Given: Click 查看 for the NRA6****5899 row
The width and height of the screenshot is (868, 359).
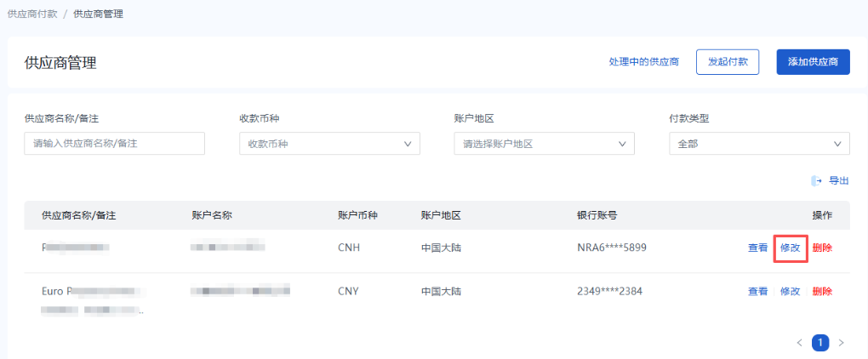Looking at the screenshot, I should 758,248.
